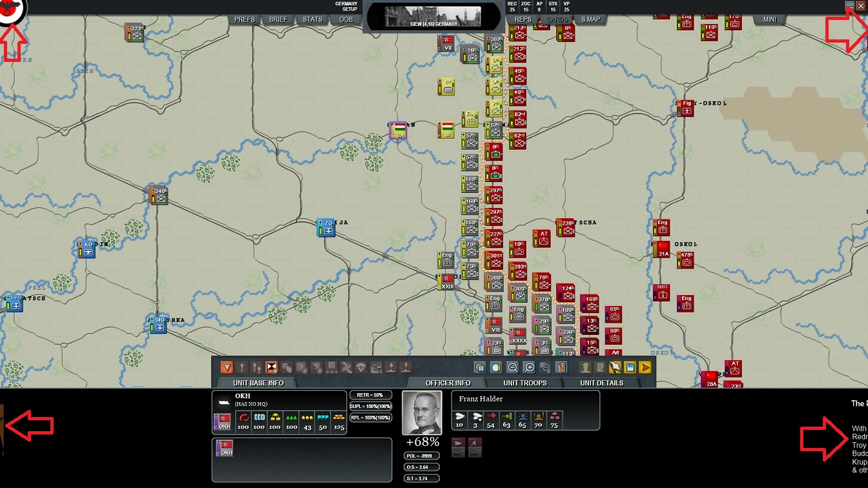
Task: Select the 323rd unit on map
Action: [134, 32]
